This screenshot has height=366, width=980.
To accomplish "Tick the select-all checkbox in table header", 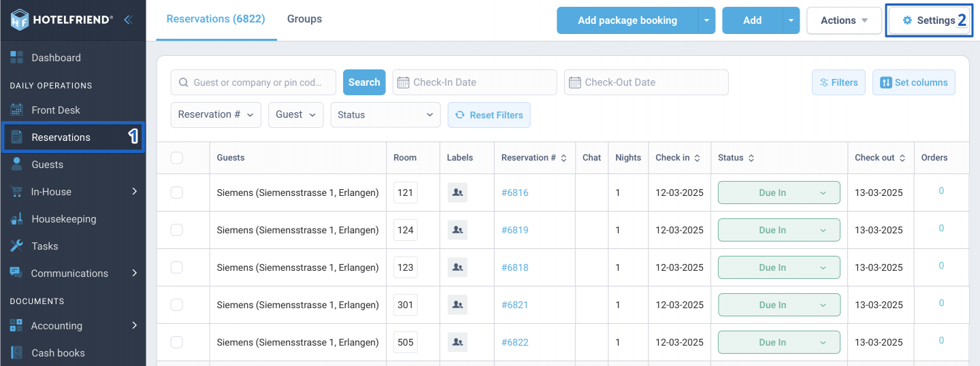I will point(177,158).
